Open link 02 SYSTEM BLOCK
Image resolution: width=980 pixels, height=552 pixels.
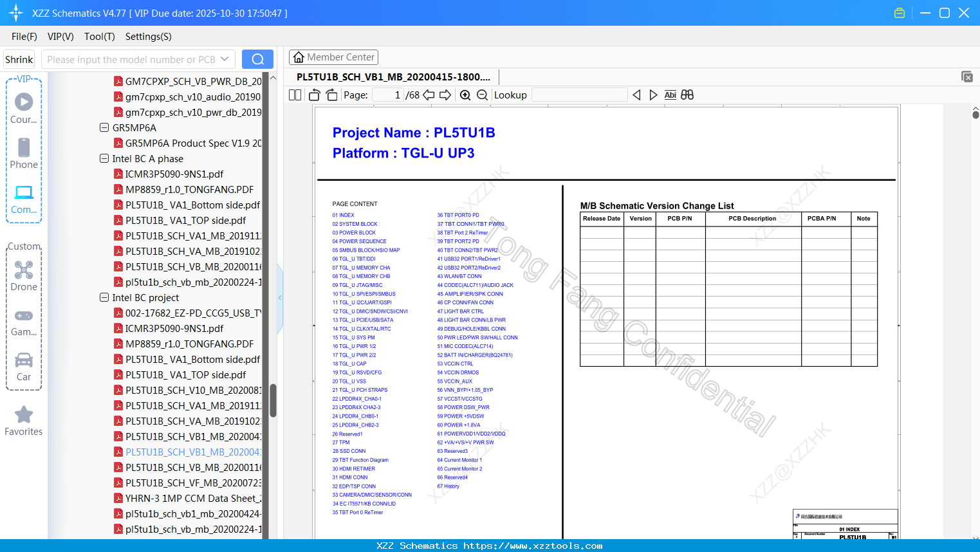click(355, 224)
